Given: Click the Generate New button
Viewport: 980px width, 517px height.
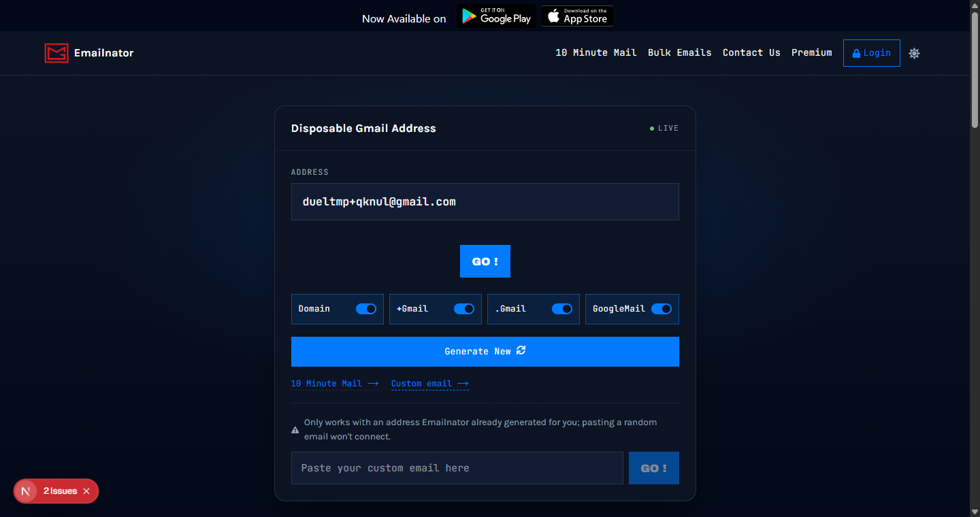Looking at the screenshot, I should (485, 352).
